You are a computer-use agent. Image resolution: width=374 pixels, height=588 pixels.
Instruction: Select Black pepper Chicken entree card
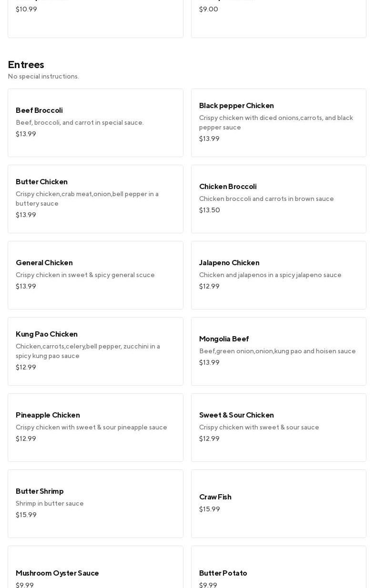pos(278,122)
